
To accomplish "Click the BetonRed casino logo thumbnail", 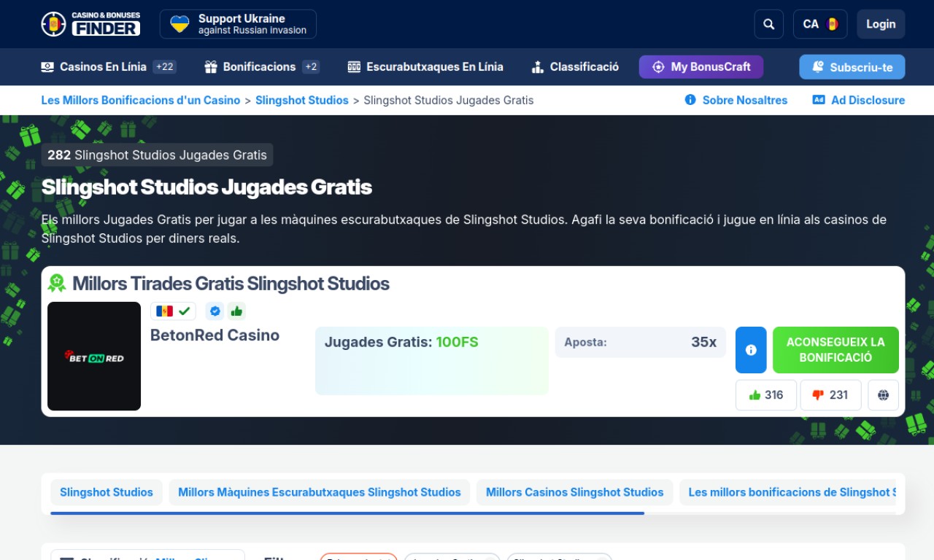I will pos(94,357).
